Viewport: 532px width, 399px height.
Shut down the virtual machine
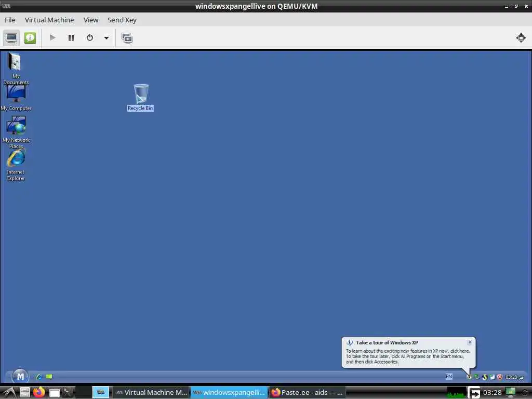(89, 37)
